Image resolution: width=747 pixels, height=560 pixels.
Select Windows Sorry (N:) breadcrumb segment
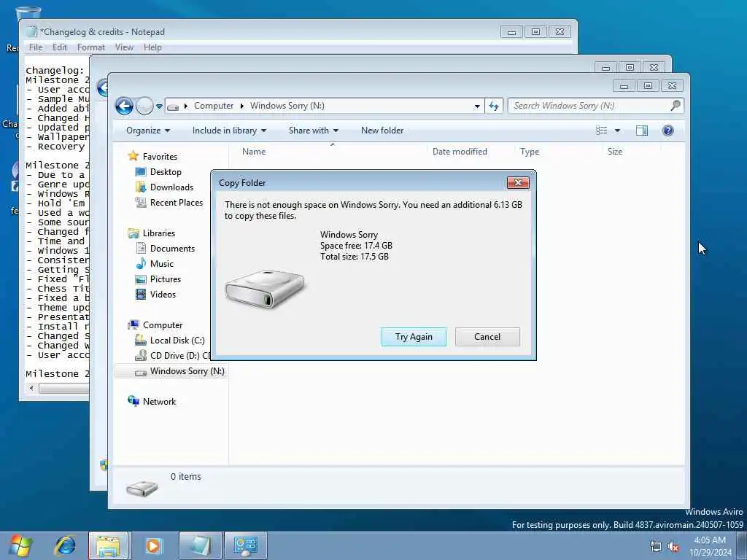(x=287, y=106)
